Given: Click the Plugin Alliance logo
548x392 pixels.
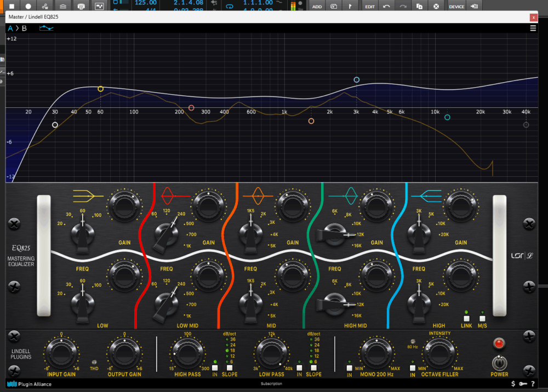Looking at the screenshot, I should coord(30,384).
